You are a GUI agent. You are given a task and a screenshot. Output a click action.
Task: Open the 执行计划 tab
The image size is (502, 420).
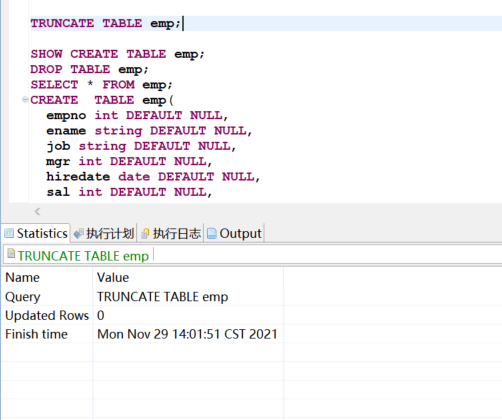[104, 233]
